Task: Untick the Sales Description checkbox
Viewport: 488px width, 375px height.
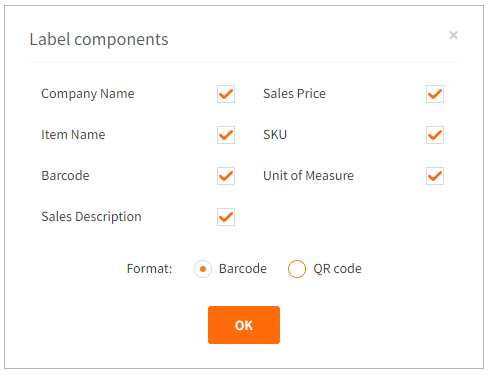Action: pos(226,217)
